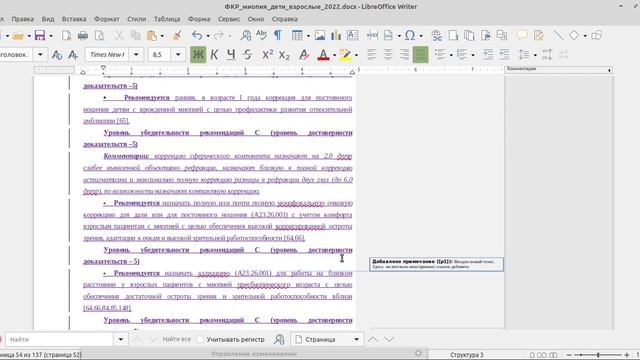This screenshot has width=640, height=360.
Task: Open the Сервис menu
Action: [229, 19]
